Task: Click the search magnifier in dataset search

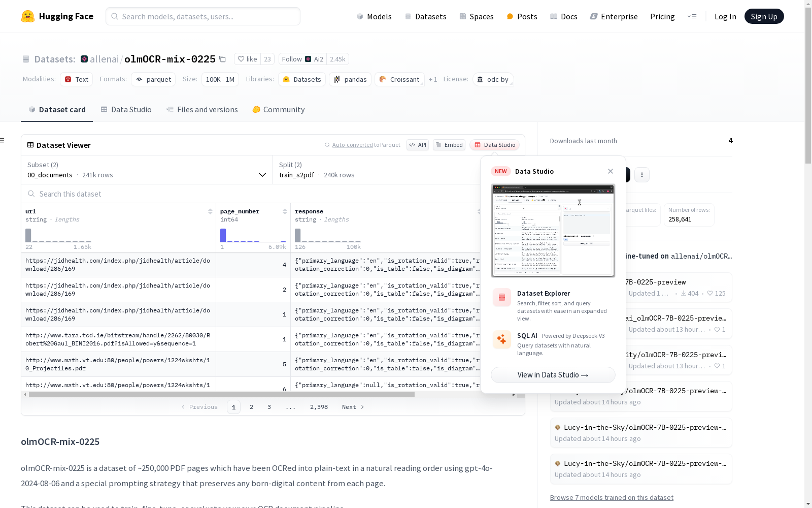Action: coord(31,194)
